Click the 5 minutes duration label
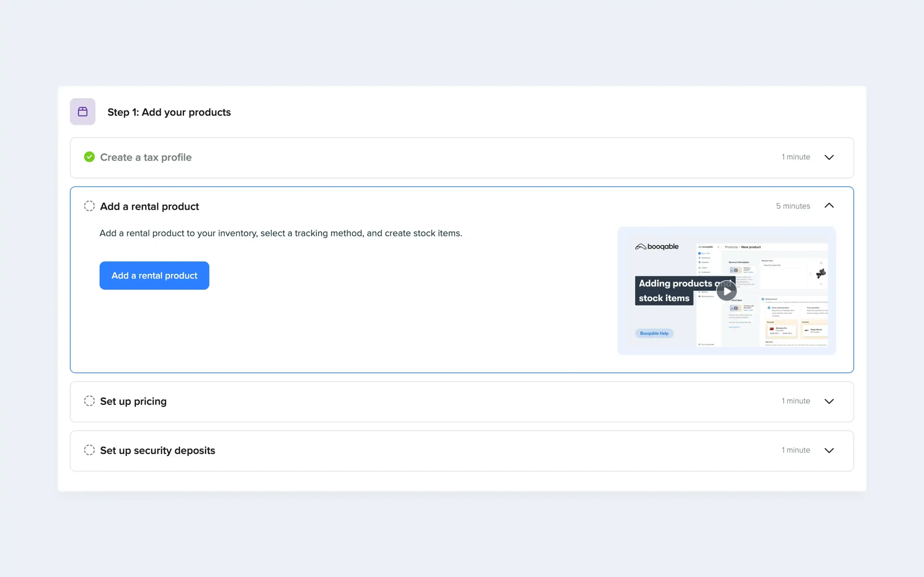This screenshot has width=924, height=577. point(793,206)
